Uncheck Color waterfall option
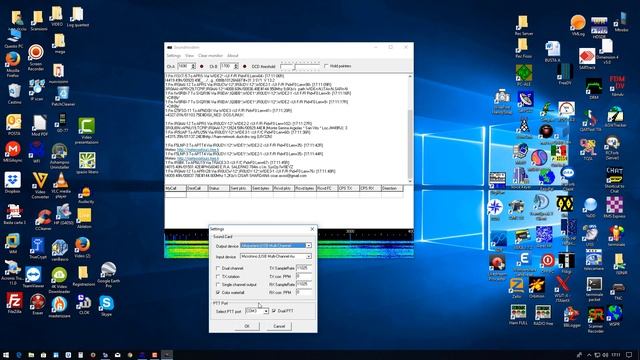This screenshot has height=360, width=640. click(x=218, y=292)
